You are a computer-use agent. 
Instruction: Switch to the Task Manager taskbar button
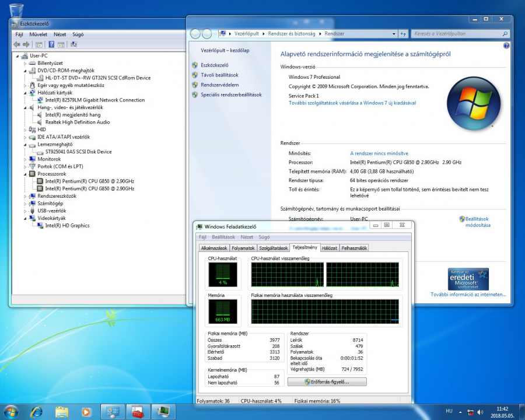click(x=163, y=412)
